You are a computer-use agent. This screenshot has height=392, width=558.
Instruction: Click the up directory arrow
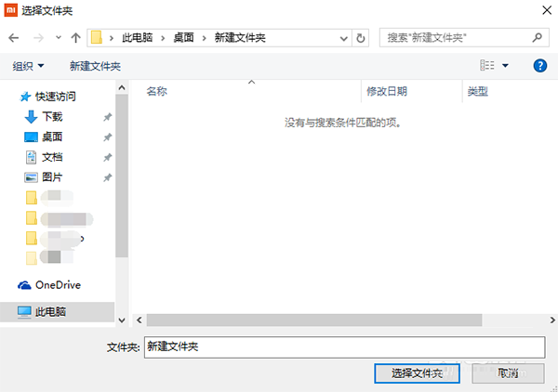(74, 38)
